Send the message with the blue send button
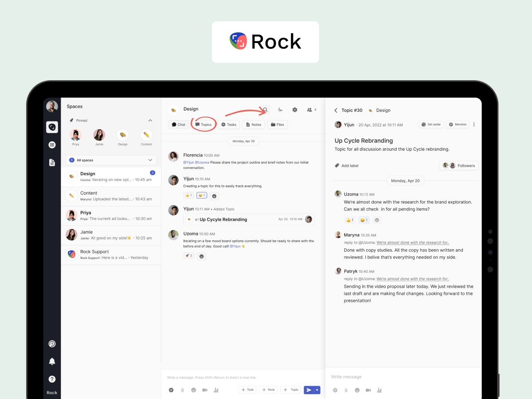The width and height of the screenshot is (532, 399). coord(309,390)
